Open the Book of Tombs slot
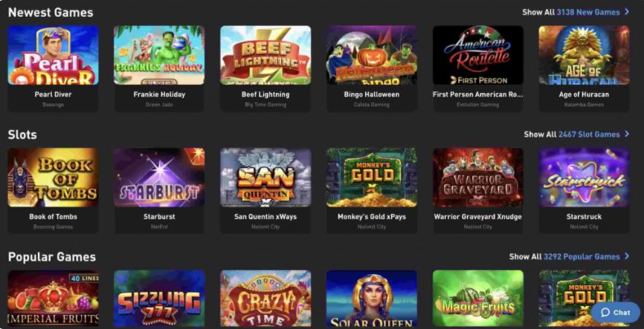 (x=53, y=177)
